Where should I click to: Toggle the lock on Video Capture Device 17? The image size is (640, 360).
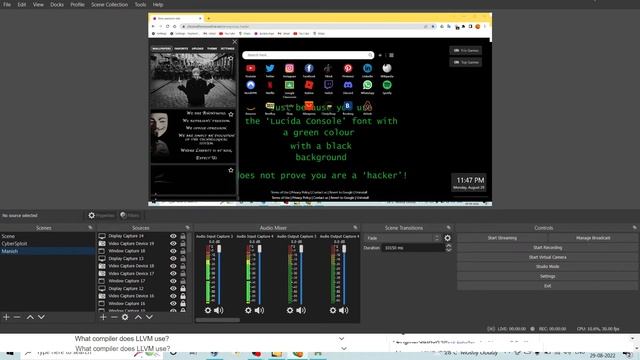click(x=183, y=273)
